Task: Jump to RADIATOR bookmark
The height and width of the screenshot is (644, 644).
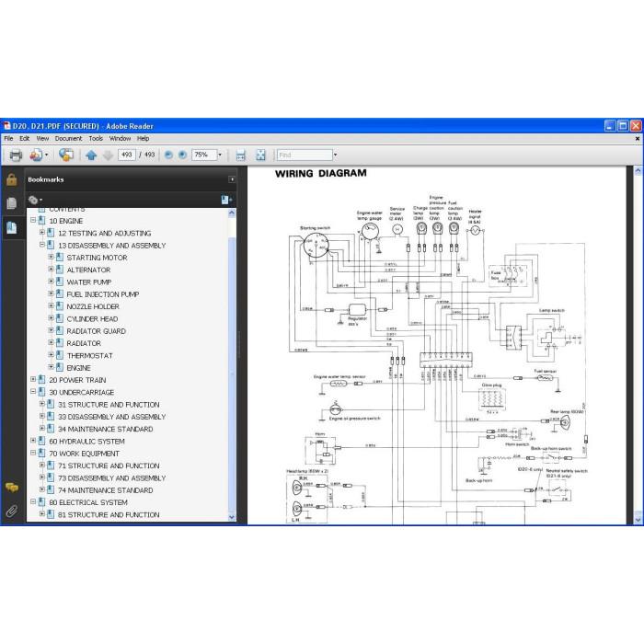Action: (x=84, y=343)
